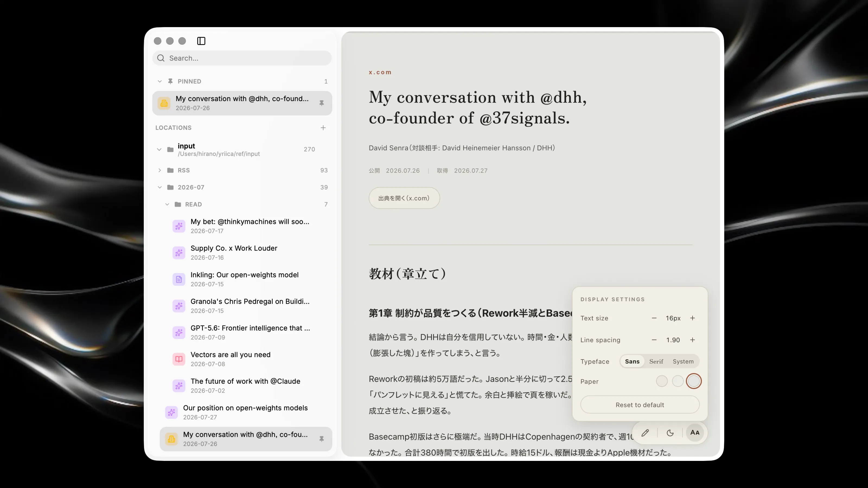Viewport: 868px width, 488px height.
Task: Decrease text size with minus
Action: (x=654, y=318)
